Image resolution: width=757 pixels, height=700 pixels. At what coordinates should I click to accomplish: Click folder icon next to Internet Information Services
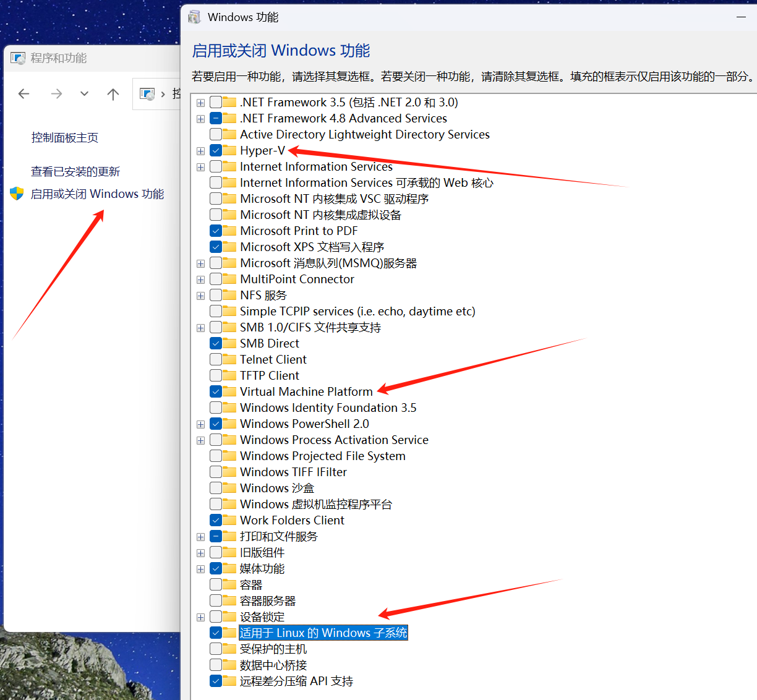[229, 166]
